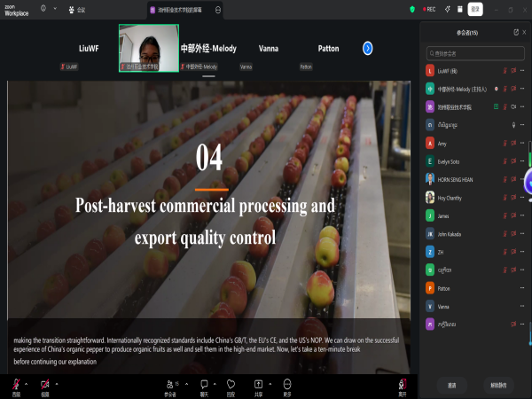532x399 pixels.
Task: Open the chat panel from the toolbar
Action: click(204, 387)
